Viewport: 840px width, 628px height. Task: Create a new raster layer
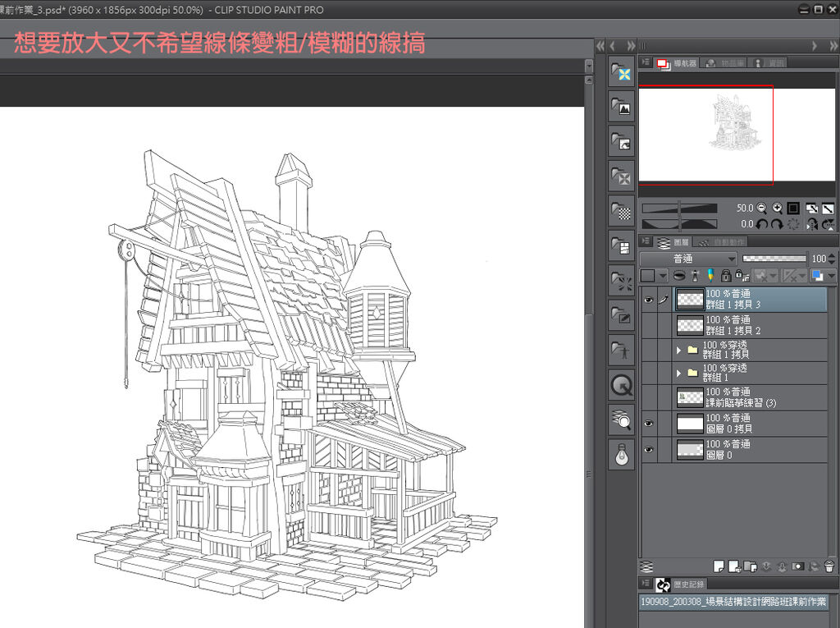[719, 566]
